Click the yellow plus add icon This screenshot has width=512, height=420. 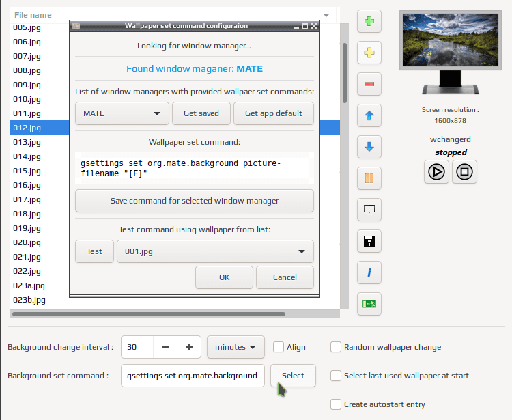pyautogui.click(x=369, y=53)
